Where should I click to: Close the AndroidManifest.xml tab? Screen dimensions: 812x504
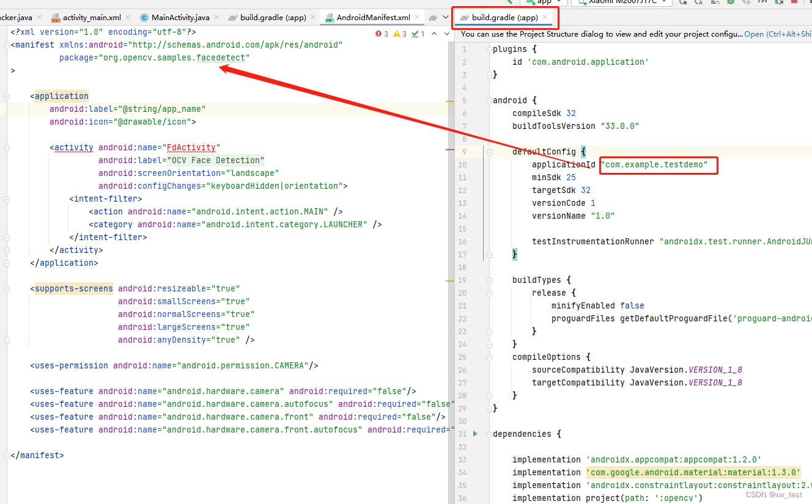tap(418, 18)
